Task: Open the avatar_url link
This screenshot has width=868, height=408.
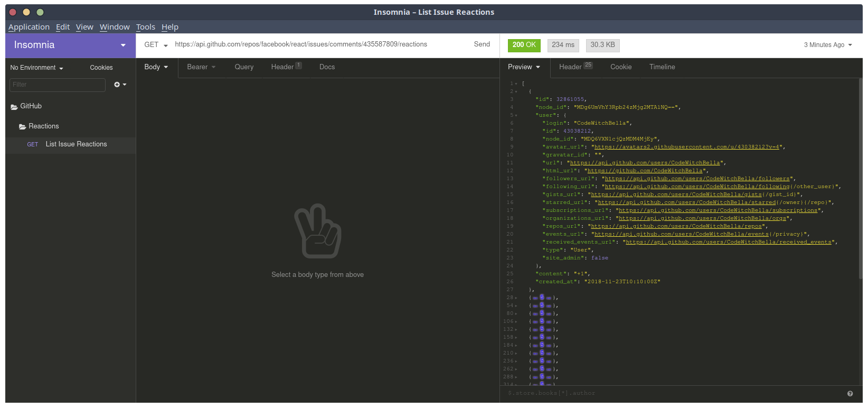Action: click(x=687, y=147)
